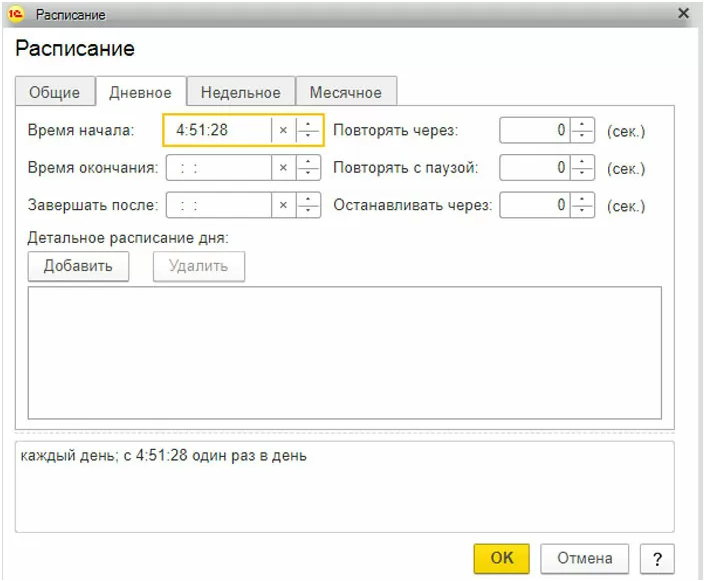Adjust the Время начала spinner arrows
Screen dimensions: 704x581
coord(309,131)
